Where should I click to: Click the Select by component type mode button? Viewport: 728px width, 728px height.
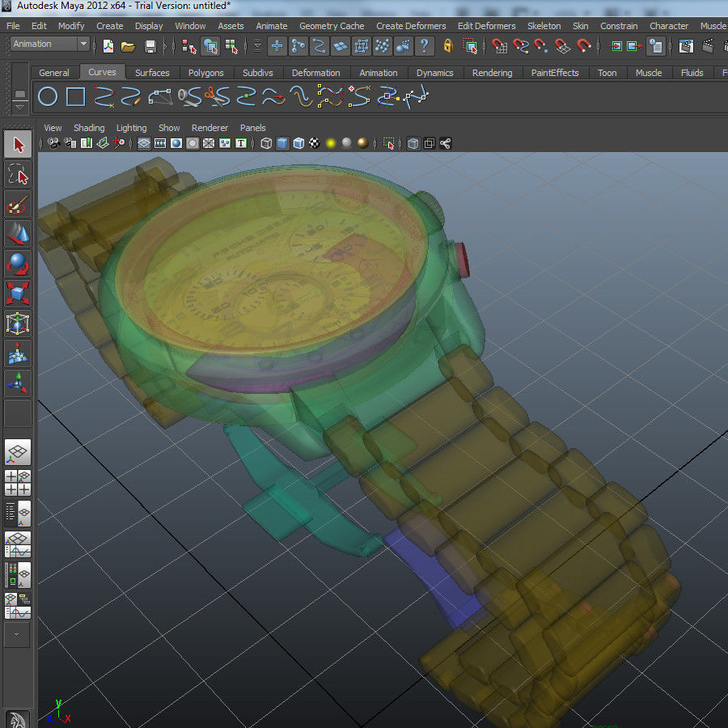(231, 46)
